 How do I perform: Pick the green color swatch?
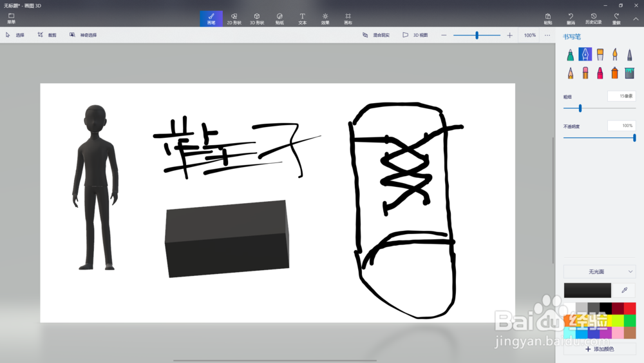tap(630, 320)
